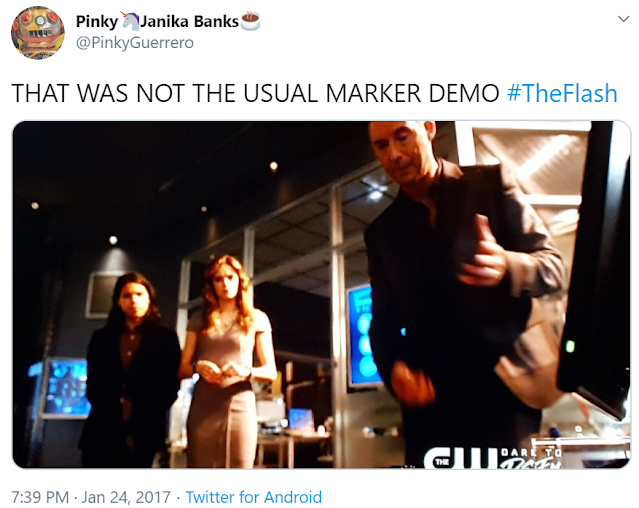Click the word Pinky in display name

coord(97,22)
